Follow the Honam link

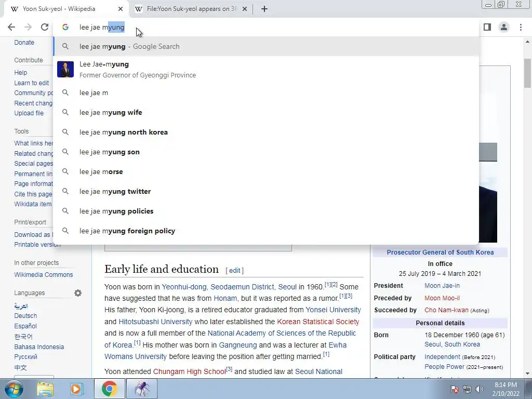225,298
